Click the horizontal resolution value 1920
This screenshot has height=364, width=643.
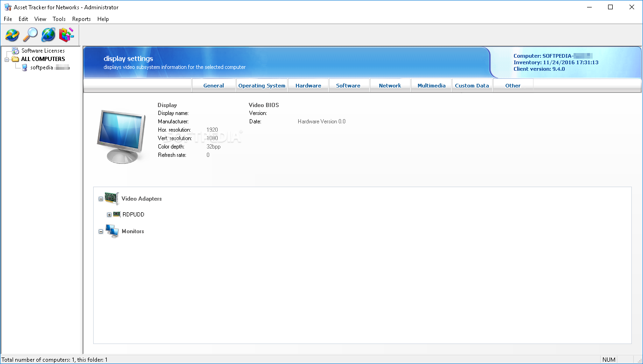tap(212, 130)
